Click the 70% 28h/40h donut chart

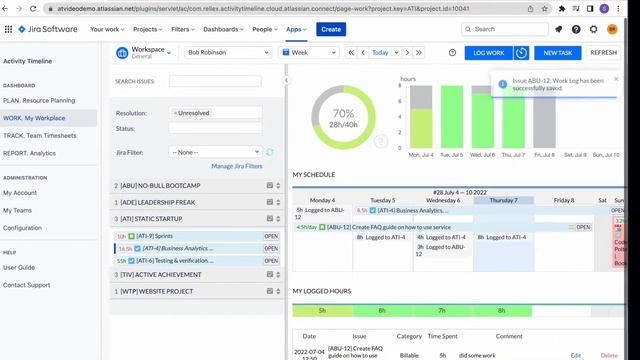point(343,118)
